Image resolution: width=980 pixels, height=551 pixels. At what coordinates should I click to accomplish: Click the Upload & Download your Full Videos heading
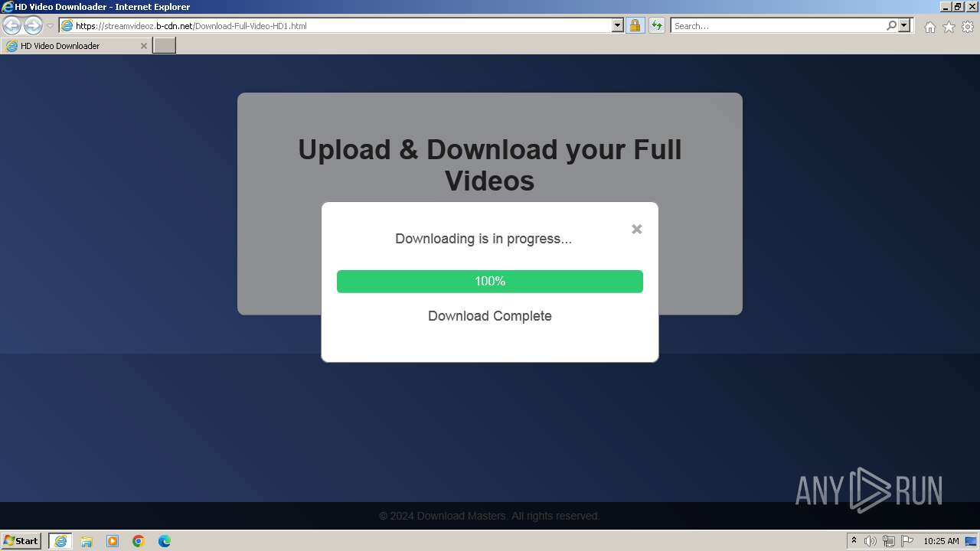[490, 165]
